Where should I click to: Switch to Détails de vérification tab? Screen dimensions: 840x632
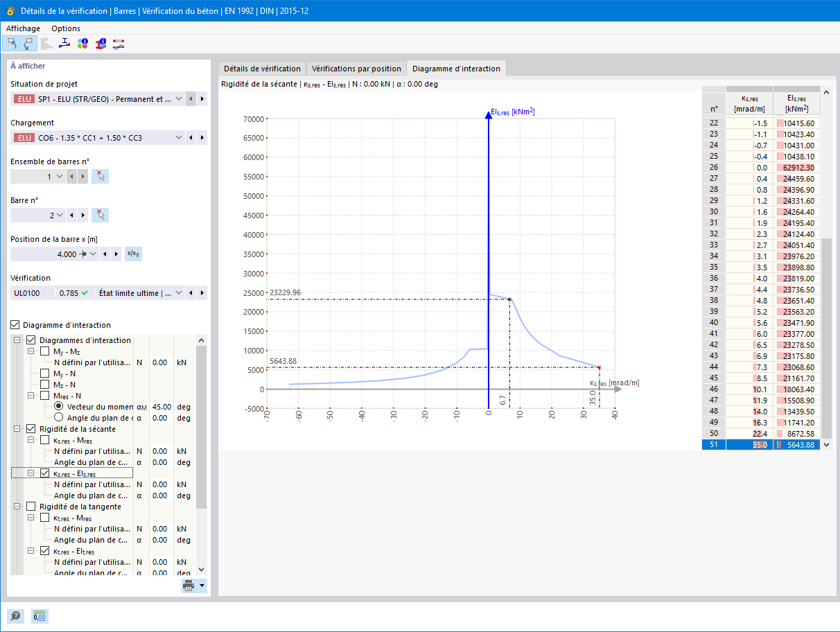pos(262,69)
